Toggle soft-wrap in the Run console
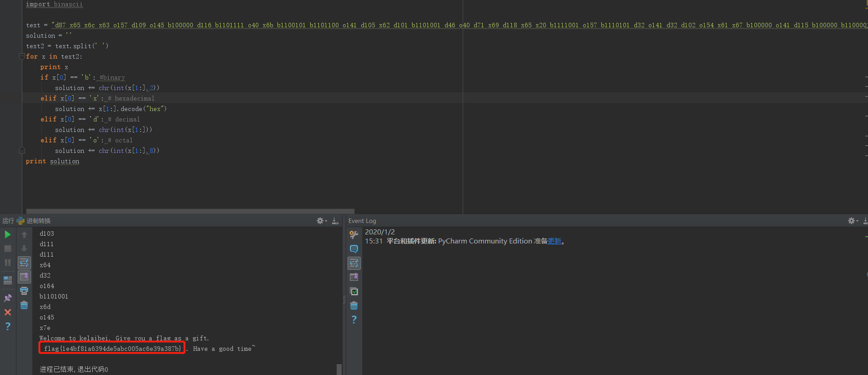Viewport: 868px width, 375px height. (24, 263)
